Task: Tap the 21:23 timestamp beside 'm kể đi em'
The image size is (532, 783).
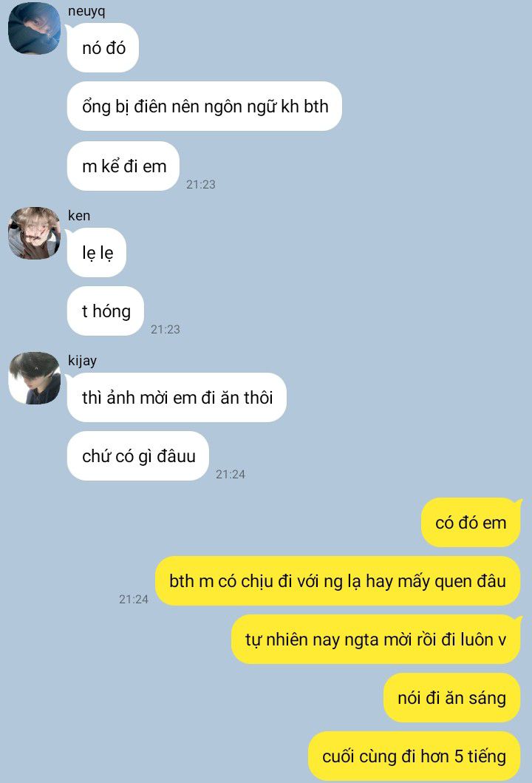Action: (201, 184)
